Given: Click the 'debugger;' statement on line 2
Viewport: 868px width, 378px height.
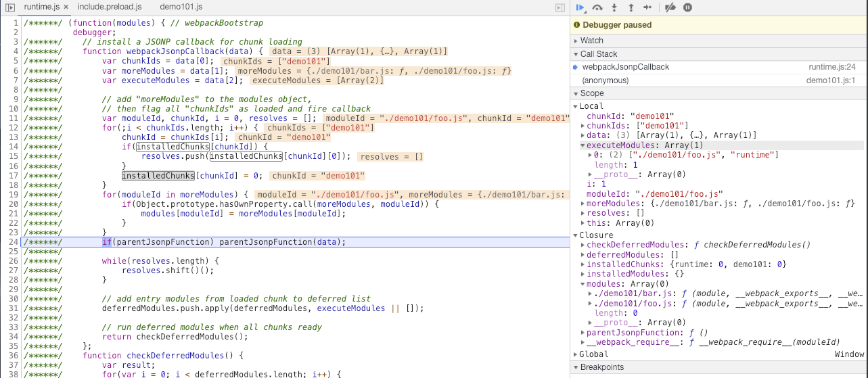Looking at the screenshot, I should coord(95,32).
